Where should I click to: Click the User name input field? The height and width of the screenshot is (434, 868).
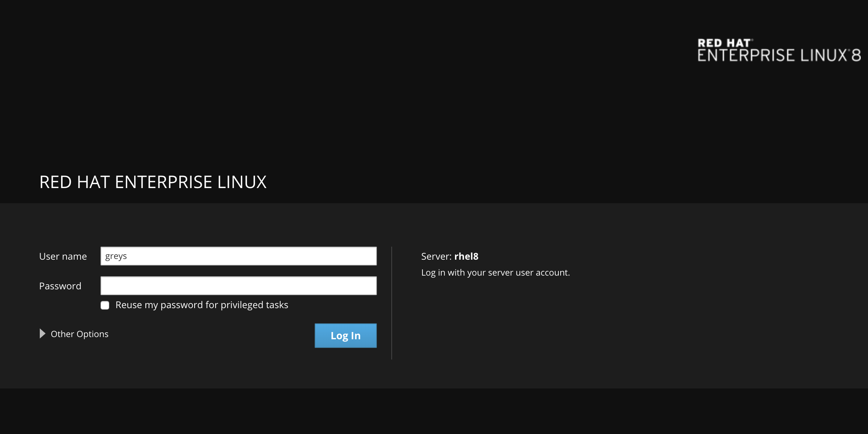[x=239, y=256]
